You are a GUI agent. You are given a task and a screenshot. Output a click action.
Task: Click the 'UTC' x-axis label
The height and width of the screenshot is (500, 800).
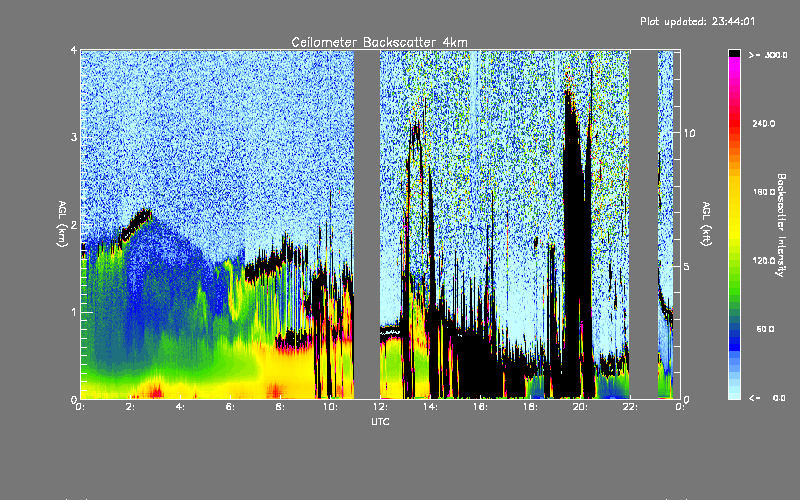[x=380, y=421]
